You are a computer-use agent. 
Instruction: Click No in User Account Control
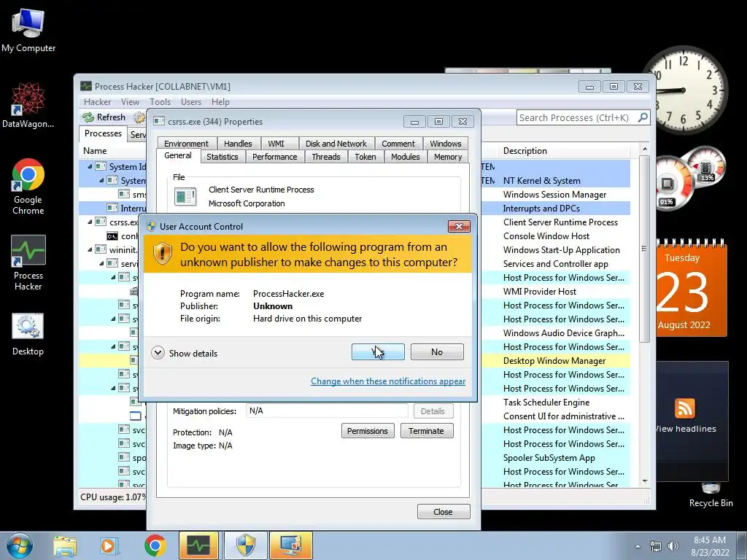[x=437, y=352]
